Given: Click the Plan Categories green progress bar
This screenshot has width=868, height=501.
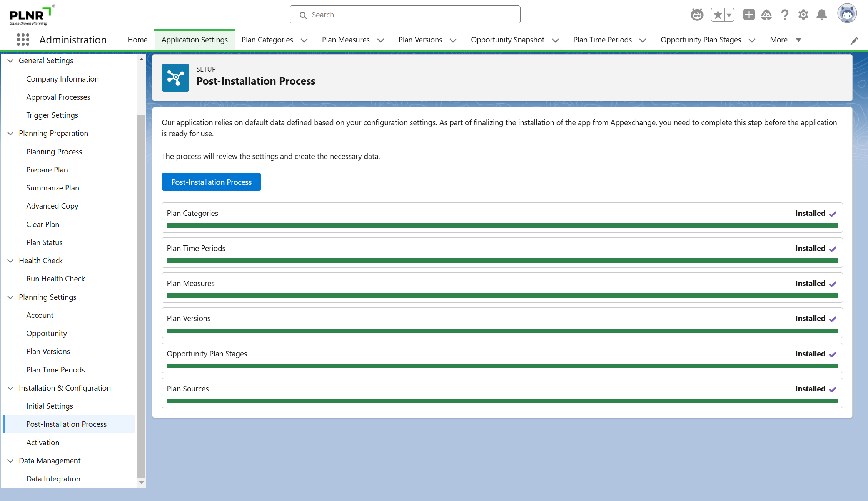Looking at the screenshot, I should point(502,225).
